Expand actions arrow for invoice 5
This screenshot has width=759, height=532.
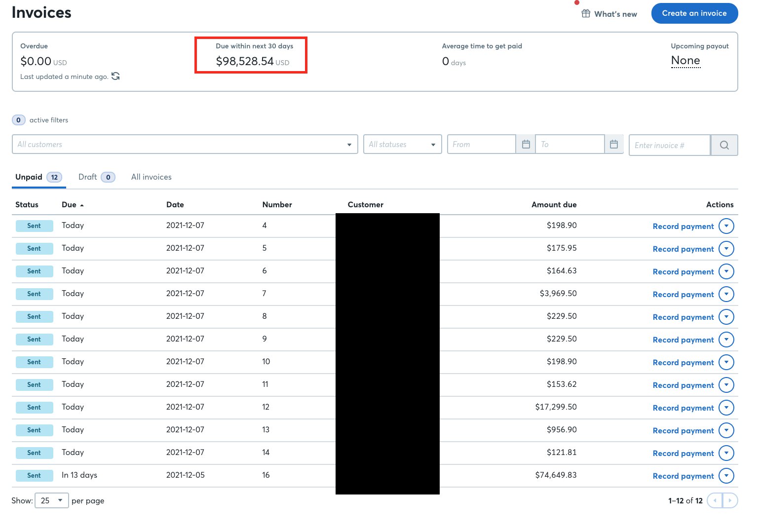[x=726, y=249]
